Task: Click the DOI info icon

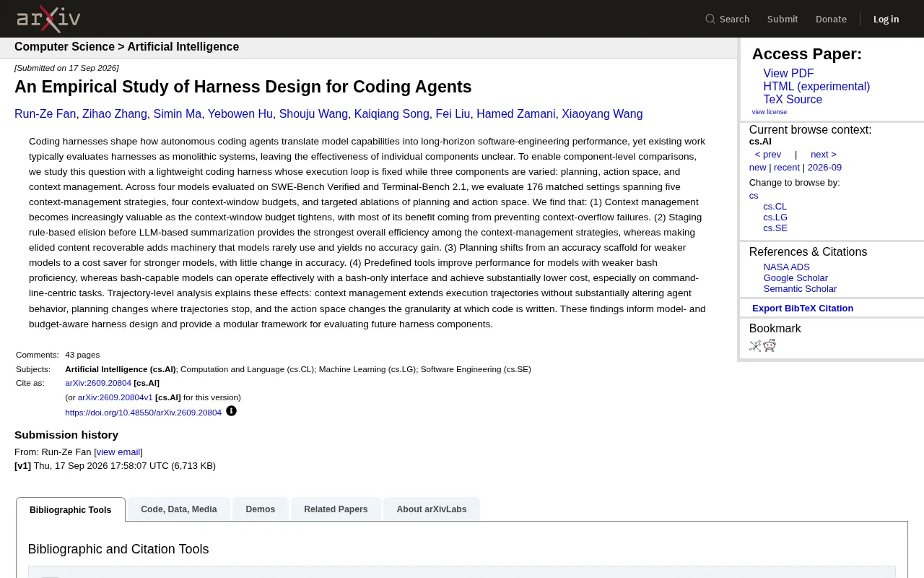Action: coord(231,411)
